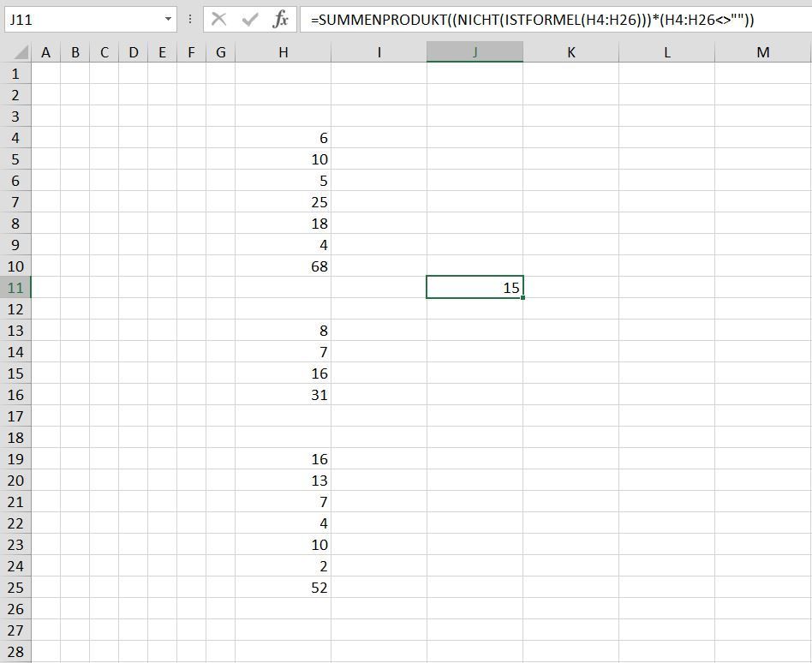
Task: Click cell H16 containing 31
Action: (284, 395)
